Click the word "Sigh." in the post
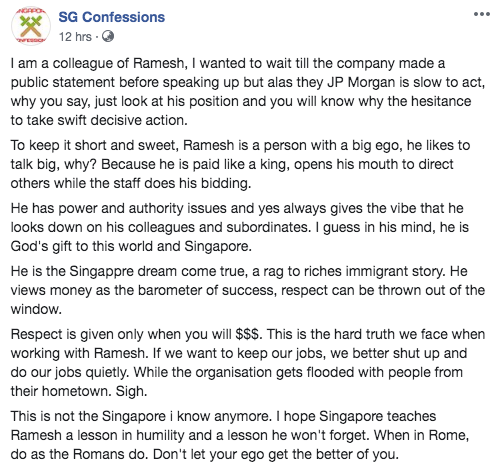The image size is (497, 471). pos(131,391)
